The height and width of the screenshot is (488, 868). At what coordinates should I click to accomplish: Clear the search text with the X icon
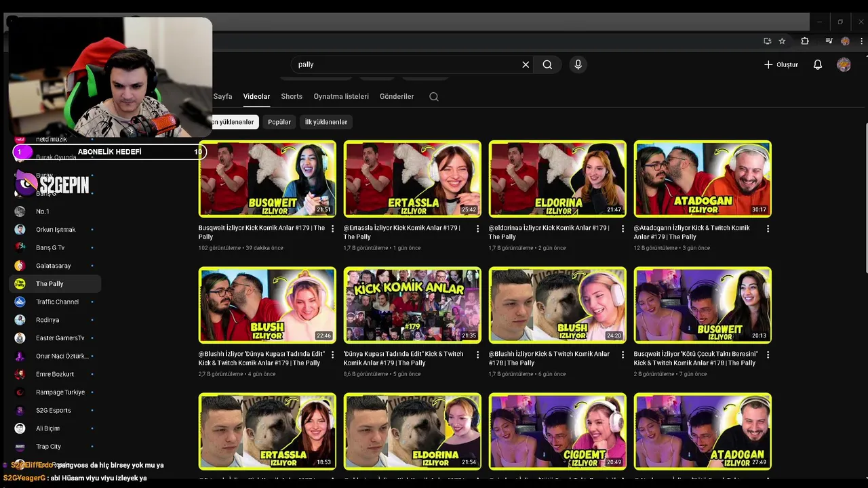point(526,64)
